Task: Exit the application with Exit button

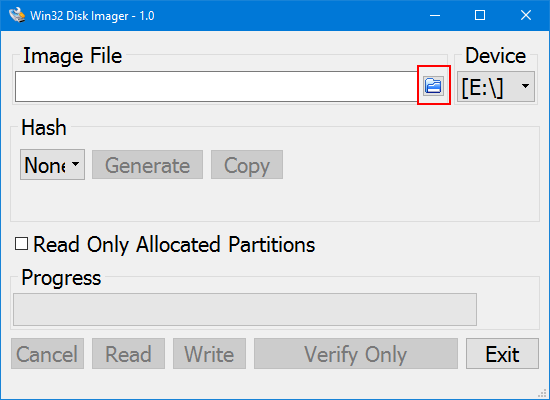Action: coord(502,353)
